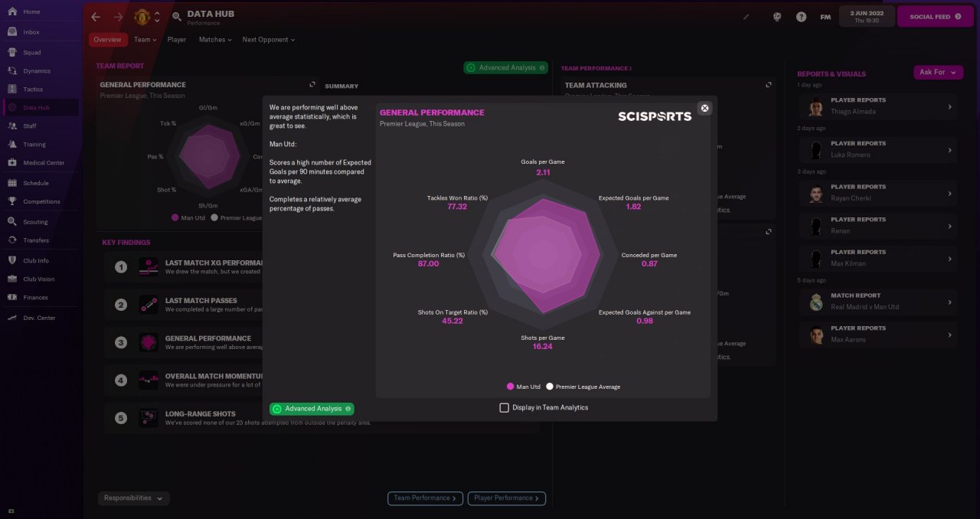Click the Goals per Game value 2.11
Screen dimensions: 980x519
click(543, 173)
